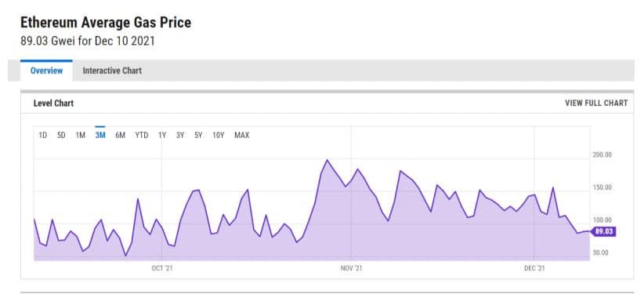Select the 6M time range
Image resolution: width=644 pixels, height=298 pixels.
(x=120, y=135)
